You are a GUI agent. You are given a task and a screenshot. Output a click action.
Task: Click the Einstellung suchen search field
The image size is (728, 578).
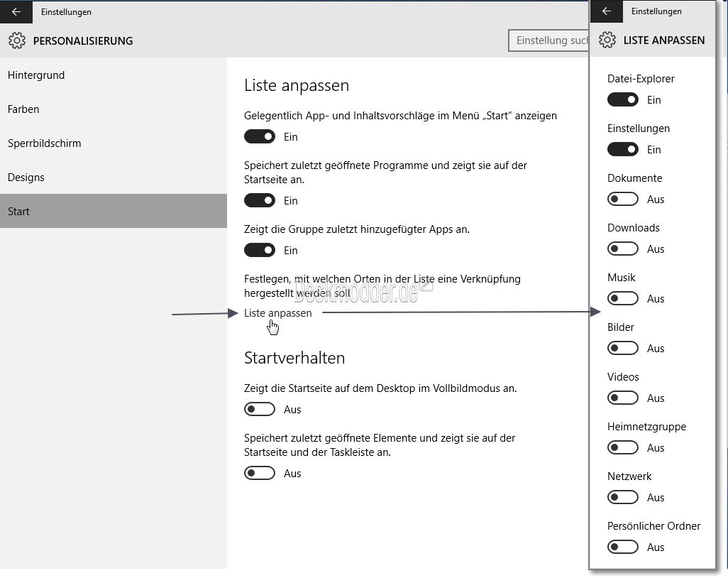coord(548,40)
